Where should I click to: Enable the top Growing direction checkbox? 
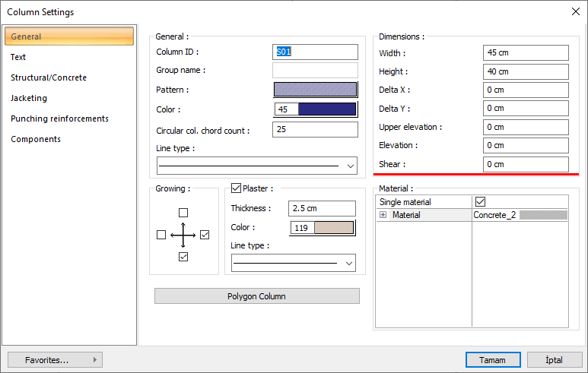pos(183,213)
